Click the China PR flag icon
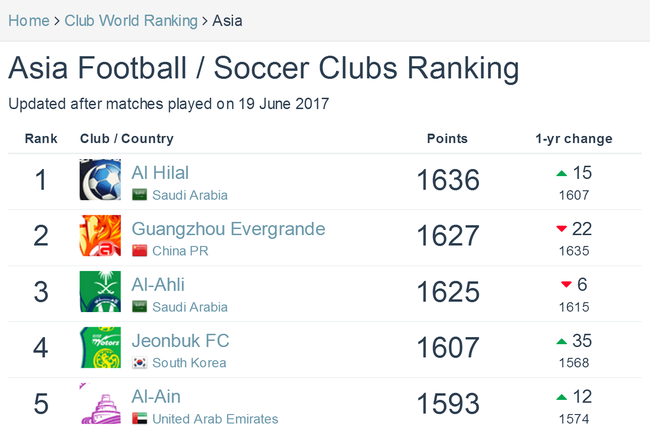650x432 pixels. click(x=140, y=251)
